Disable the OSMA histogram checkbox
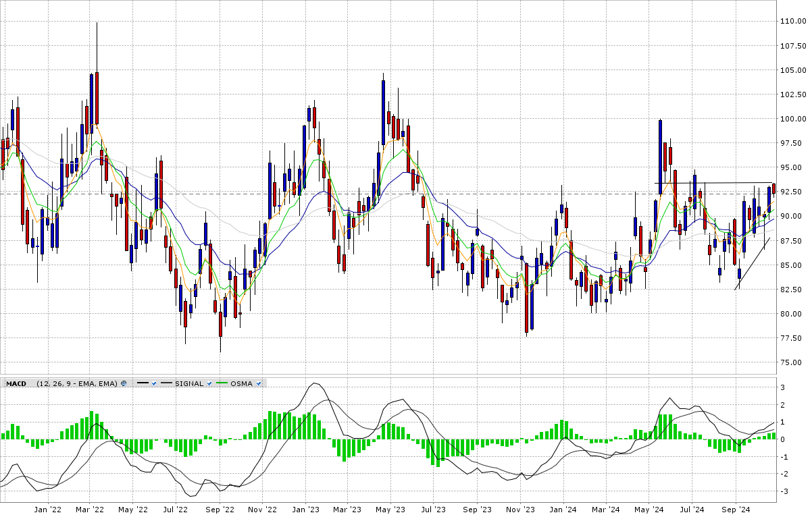 [259, 383]
